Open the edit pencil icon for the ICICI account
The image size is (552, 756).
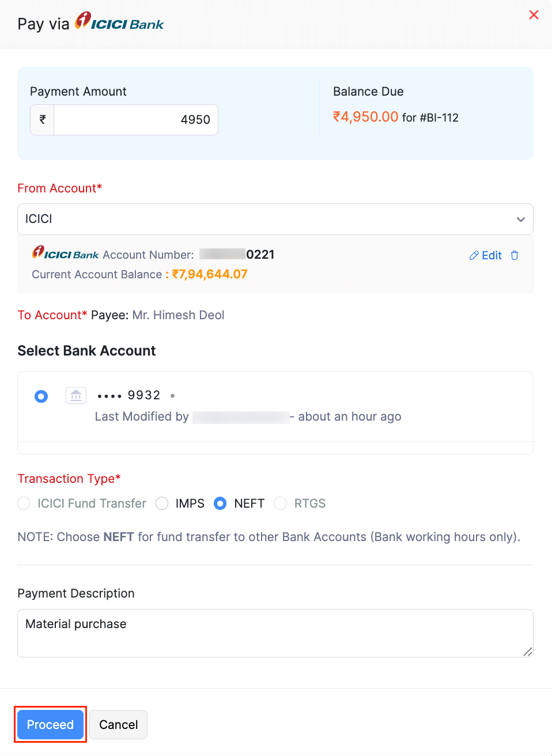click(474, 255)
